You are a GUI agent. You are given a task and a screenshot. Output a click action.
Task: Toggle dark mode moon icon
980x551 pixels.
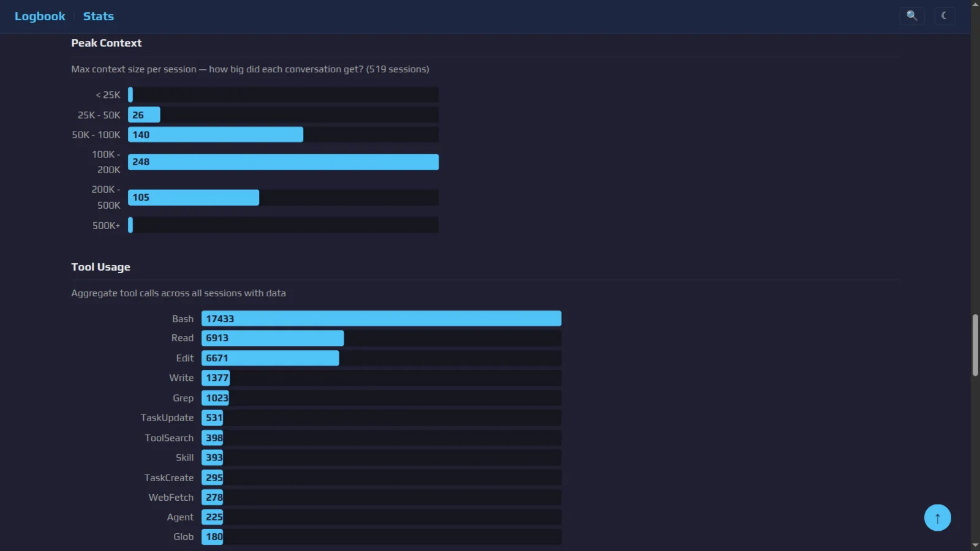coord(944,16)
